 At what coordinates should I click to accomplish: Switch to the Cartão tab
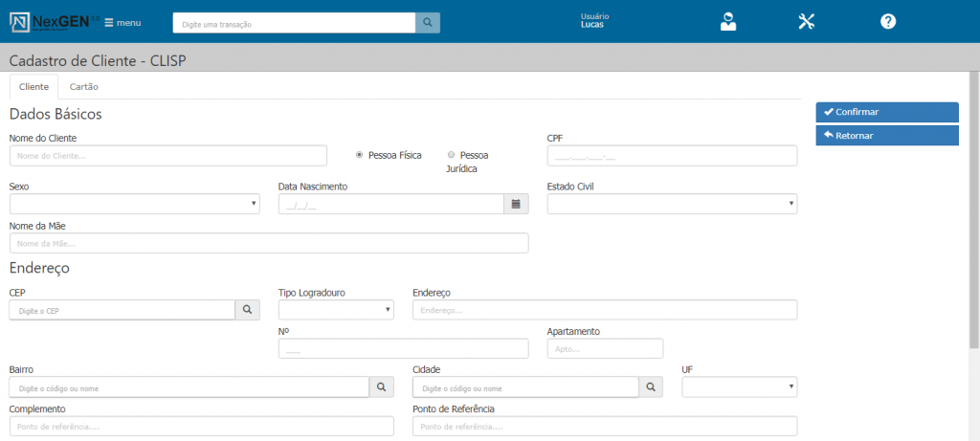(x=84, y=87)
